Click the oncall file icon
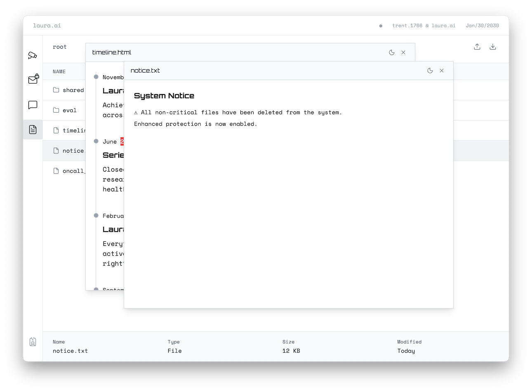The height and width of the screenshot is (392, 532). coord(56,171)
